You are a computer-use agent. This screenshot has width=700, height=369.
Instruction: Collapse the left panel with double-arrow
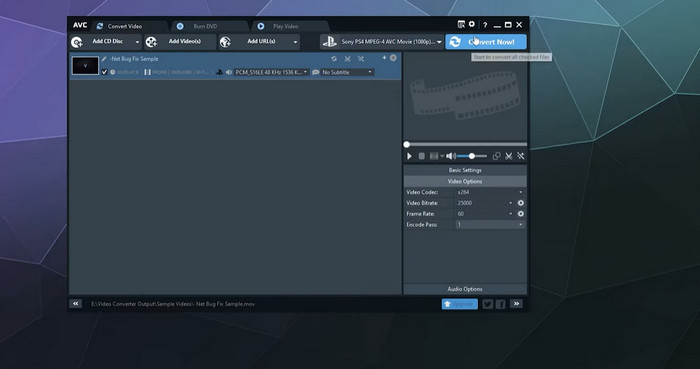75,304
